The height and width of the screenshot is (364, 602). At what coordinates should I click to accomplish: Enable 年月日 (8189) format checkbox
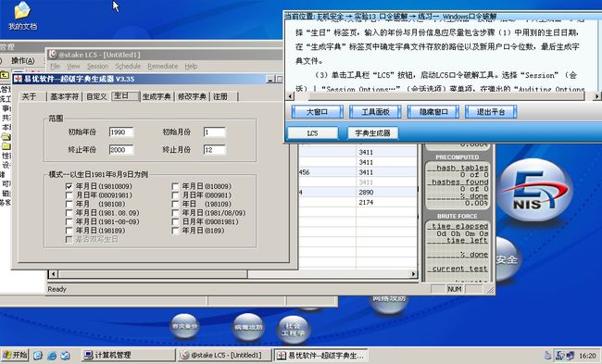[x=175, y=231]
